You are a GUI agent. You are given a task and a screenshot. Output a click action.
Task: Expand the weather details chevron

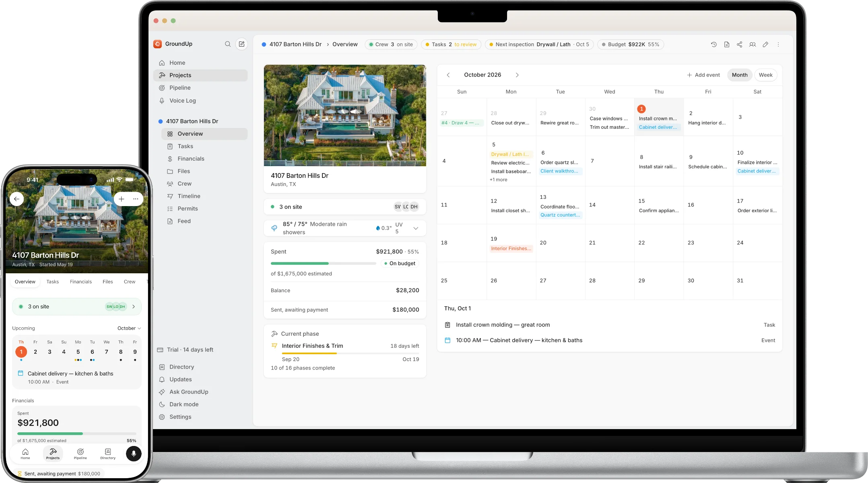(416, 228)
